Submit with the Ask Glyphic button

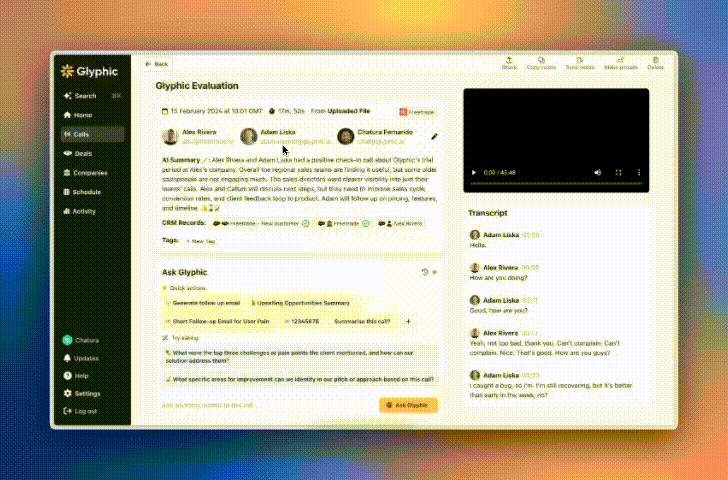pos(408,405)
